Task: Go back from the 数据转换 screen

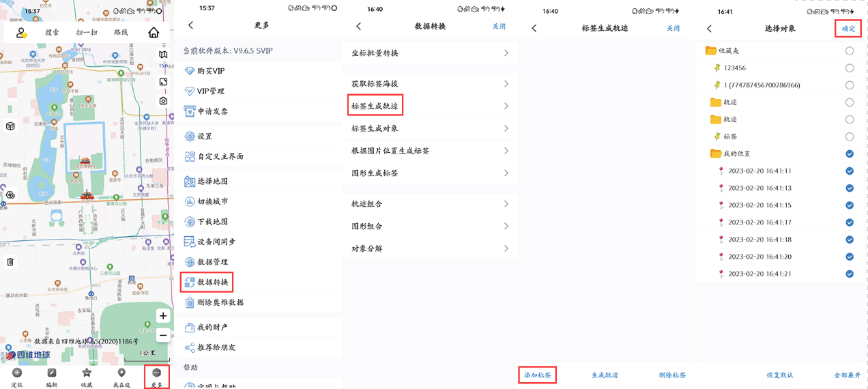Action: coord(359,27)
